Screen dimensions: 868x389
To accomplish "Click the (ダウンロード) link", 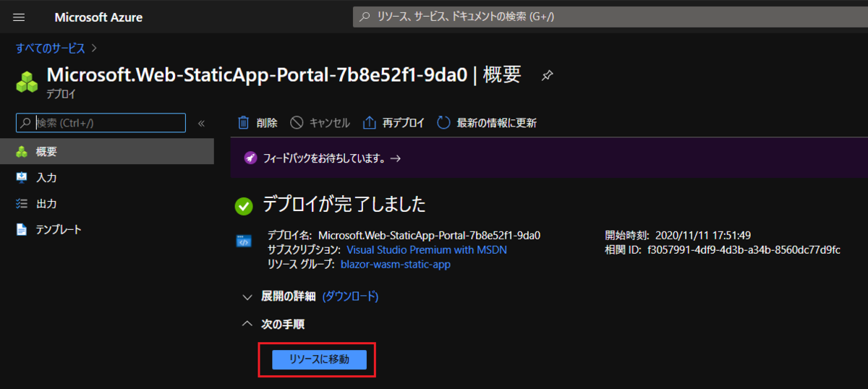I will pos(350,296).
